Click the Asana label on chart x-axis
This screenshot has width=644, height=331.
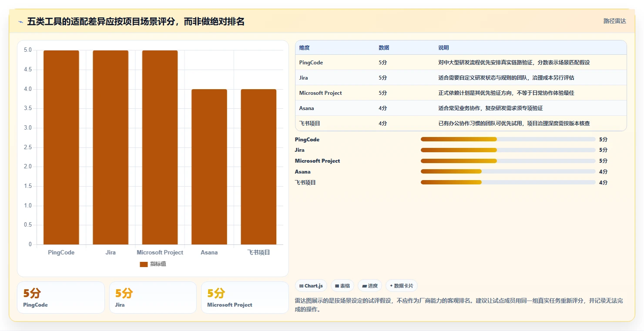point(209,253)
